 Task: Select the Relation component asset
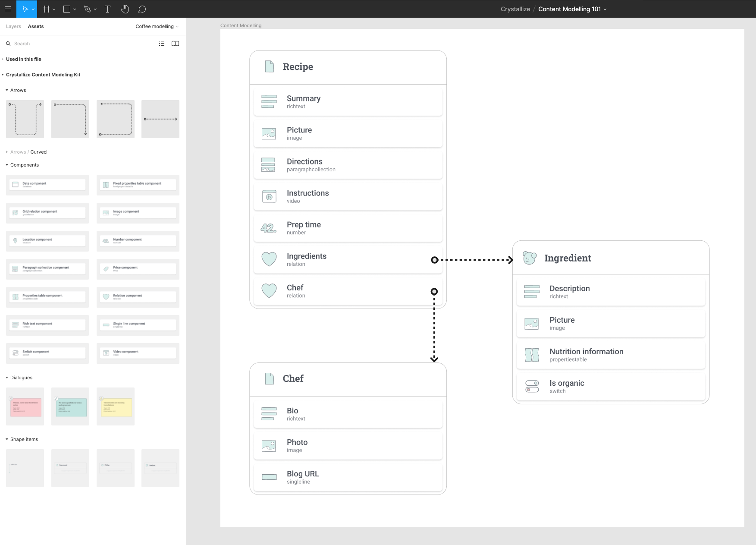(x=138, y=297)
